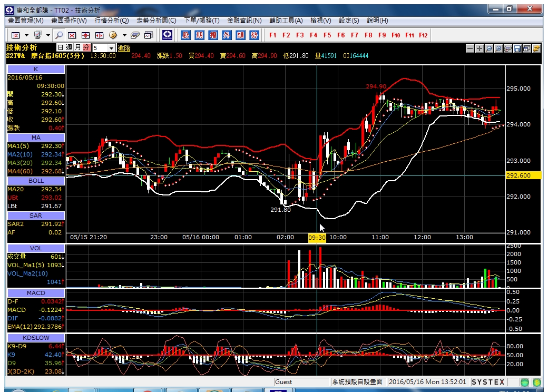Click the 類 category quick button
548x392 pixels.
(x=240, y=35)
